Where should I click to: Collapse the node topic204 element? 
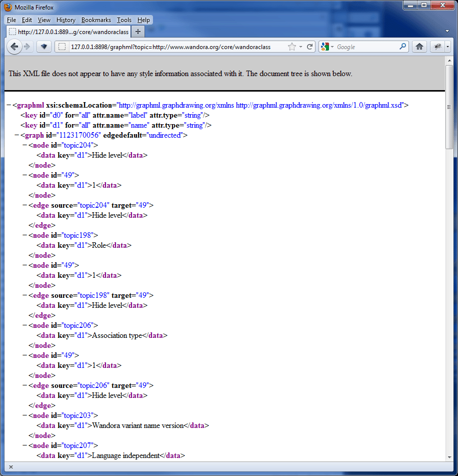(23, 145)
